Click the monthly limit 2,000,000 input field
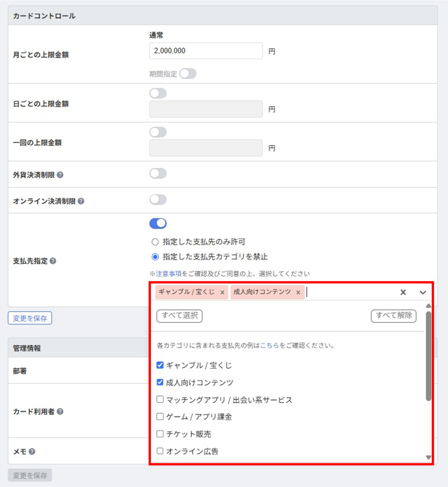The image size is (448, 487). (x=206, y=51)
